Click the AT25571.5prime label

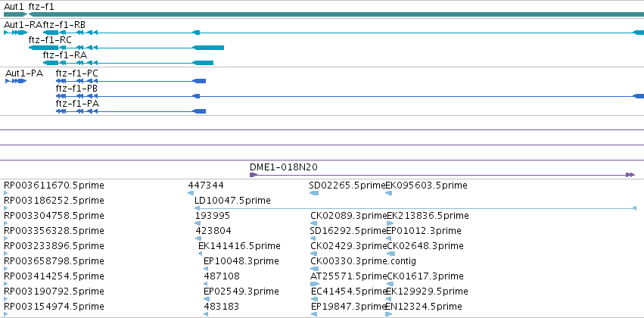349,276
